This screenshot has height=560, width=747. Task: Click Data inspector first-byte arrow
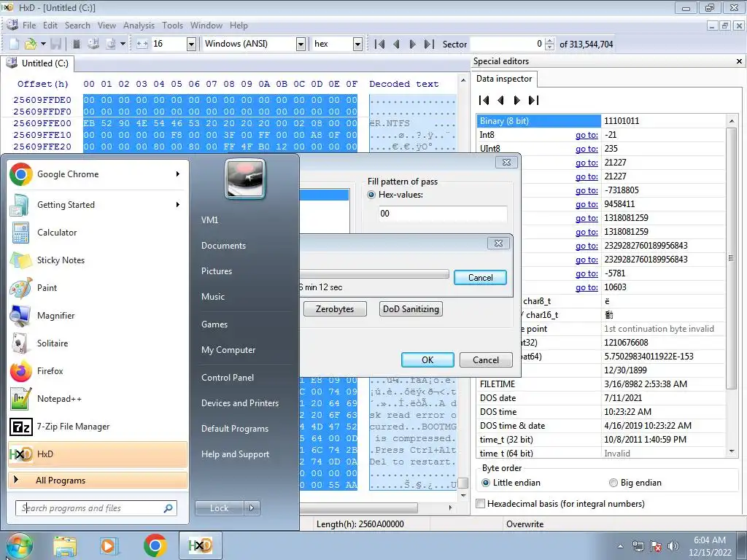click(x=484, y=100)
